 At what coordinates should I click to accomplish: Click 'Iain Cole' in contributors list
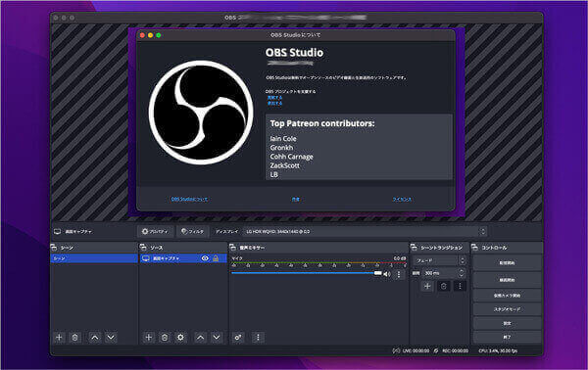click(283, 139)
